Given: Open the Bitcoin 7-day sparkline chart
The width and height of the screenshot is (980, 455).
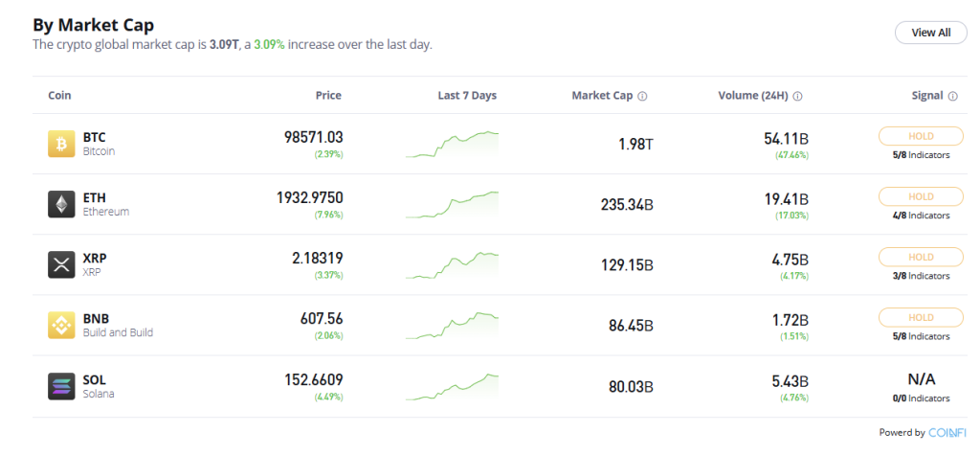Looking at the screenshot, I should pyautogui.click(x=452, y=145).
